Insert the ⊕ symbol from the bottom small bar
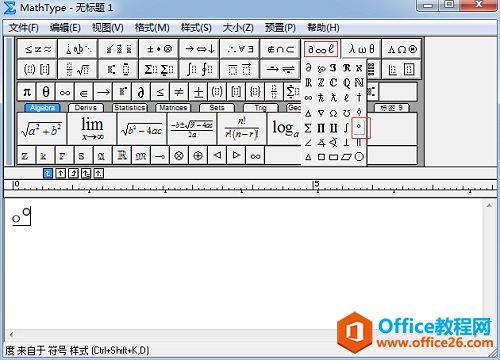This screenshot has height=360, width=500. point(198,155)
